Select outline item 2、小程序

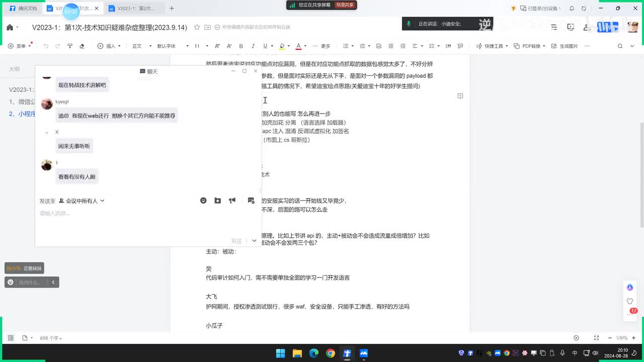click(x=22, y=114)
